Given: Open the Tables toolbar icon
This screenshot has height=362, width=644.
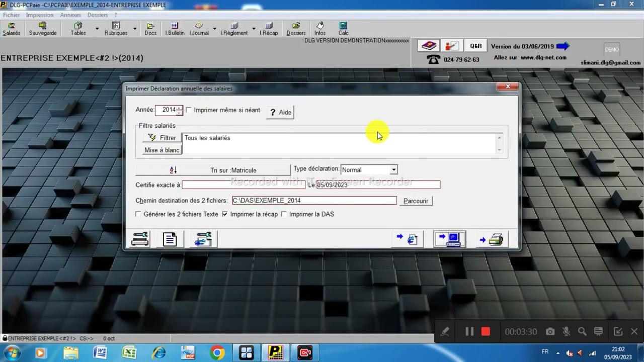Looking at the screenshot, I should pyautogui.click(x=78, y=29).
